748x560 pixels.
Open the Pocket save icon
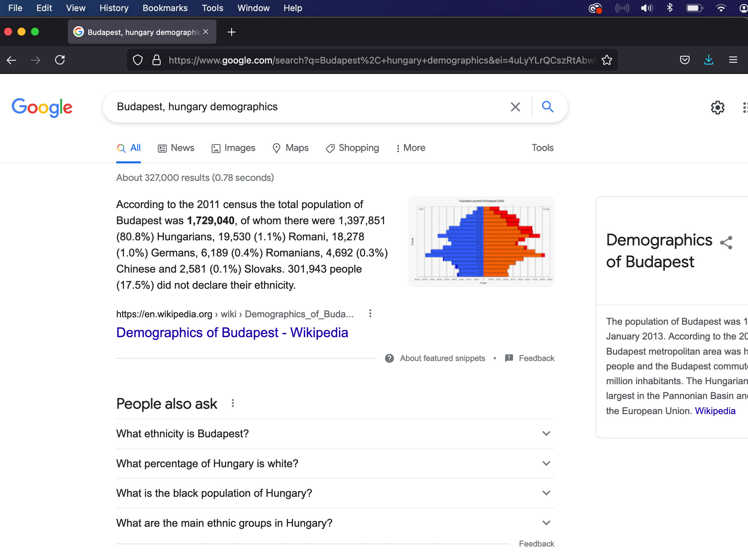tap(684, 60)
